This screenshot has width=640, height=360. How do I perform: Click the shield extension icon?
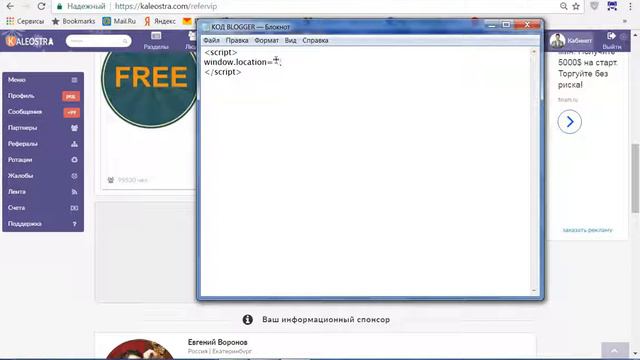[594, 6]
